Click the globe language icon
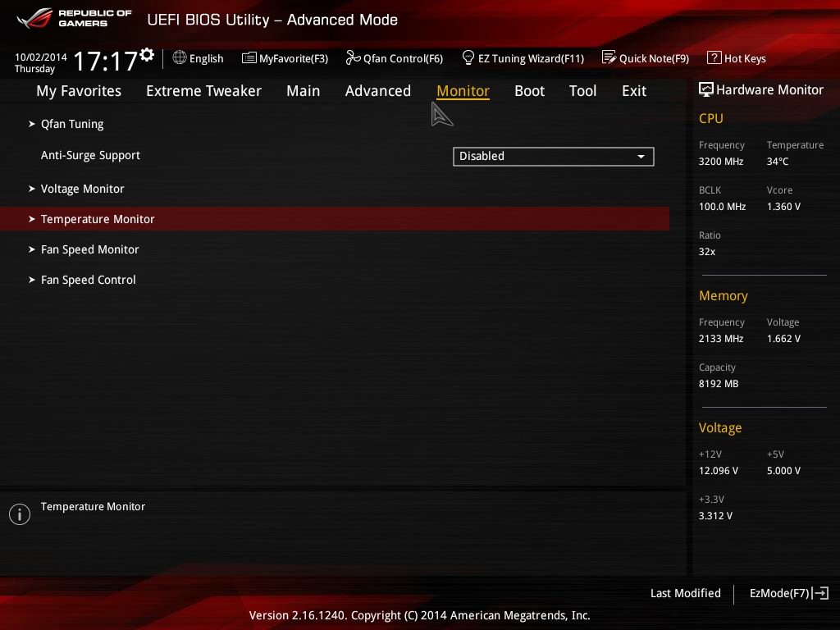Screen dimensions: 840x630 coord(180,58)
